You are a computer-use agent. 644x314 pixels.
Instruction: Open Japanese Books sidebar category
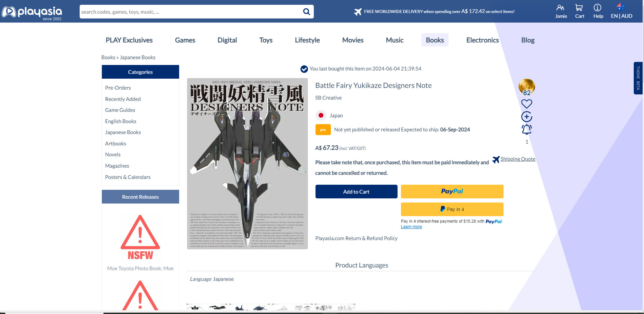[123, 132]
